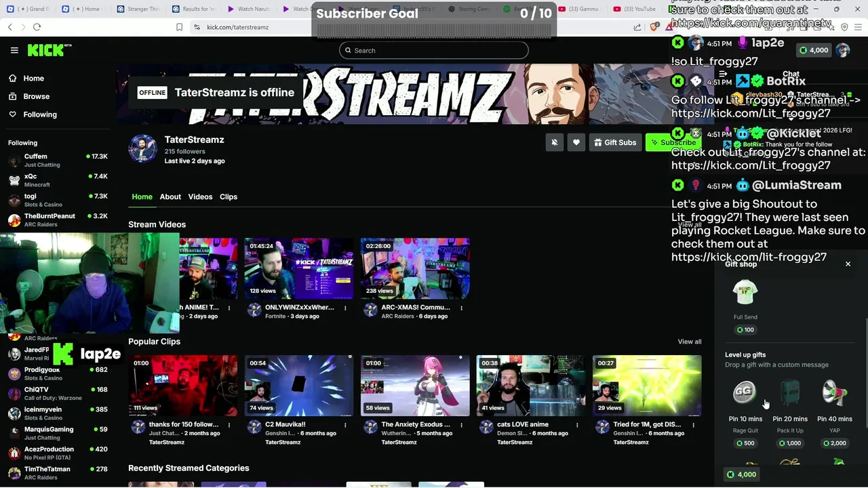This screenshot has height=488, width=868.
Task: Switch to the Videos tab
Action: (200, 197)
